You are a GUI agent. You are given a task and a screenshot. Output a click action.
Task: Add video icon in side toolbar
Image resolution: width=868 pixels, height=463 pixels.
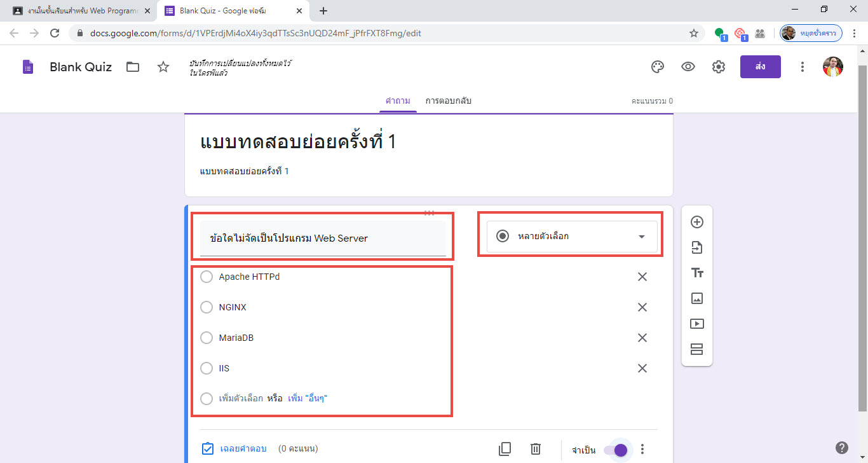[697, 324]
